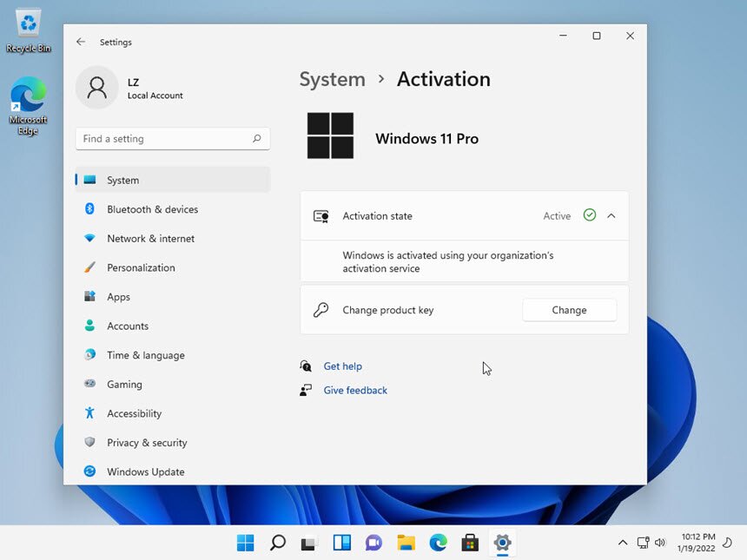Click the back arrow in Settings

tap(81, 42)
